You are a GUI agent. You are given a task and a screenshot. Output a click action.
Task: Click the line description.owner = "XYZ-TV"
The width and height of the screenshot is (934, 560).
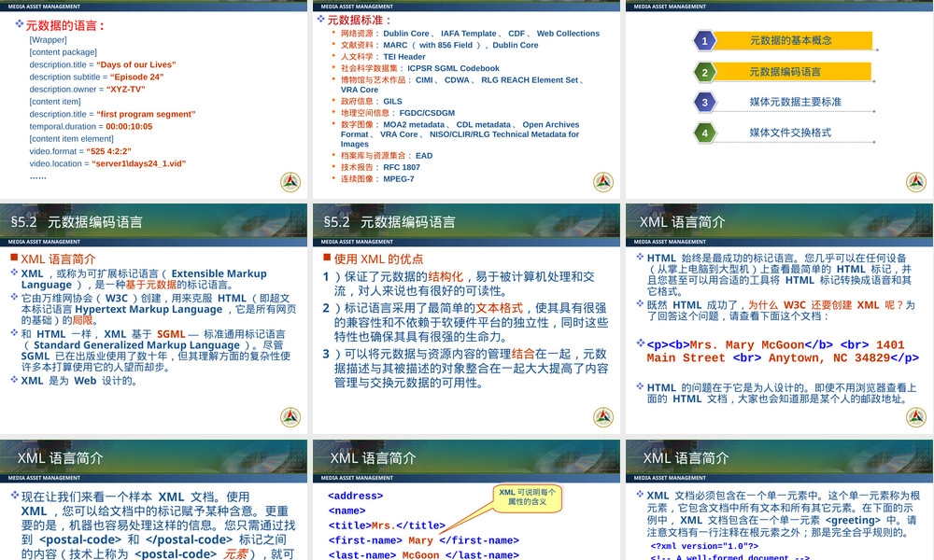87,90
